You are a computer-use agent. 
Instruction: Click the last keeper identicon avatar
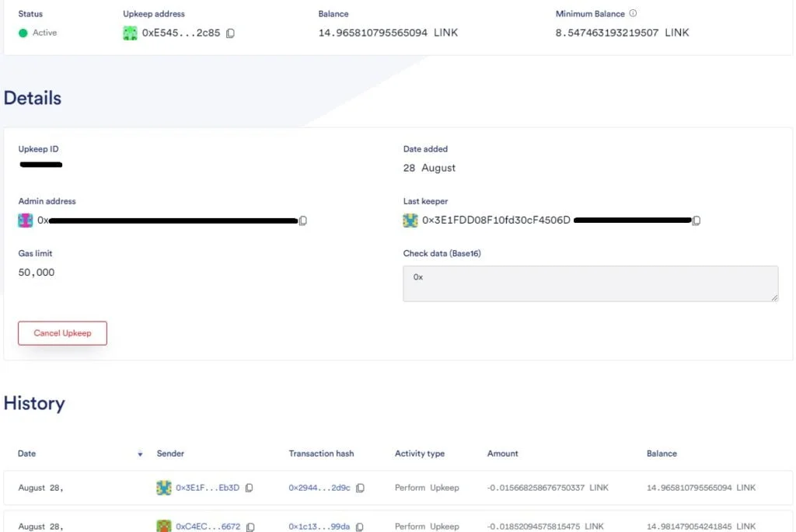pos(410,221)
